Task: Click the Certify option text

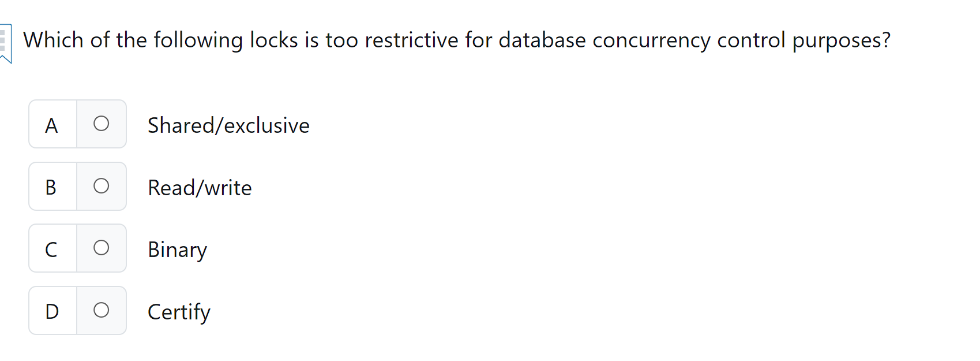Action: click(x=179, y=312)
